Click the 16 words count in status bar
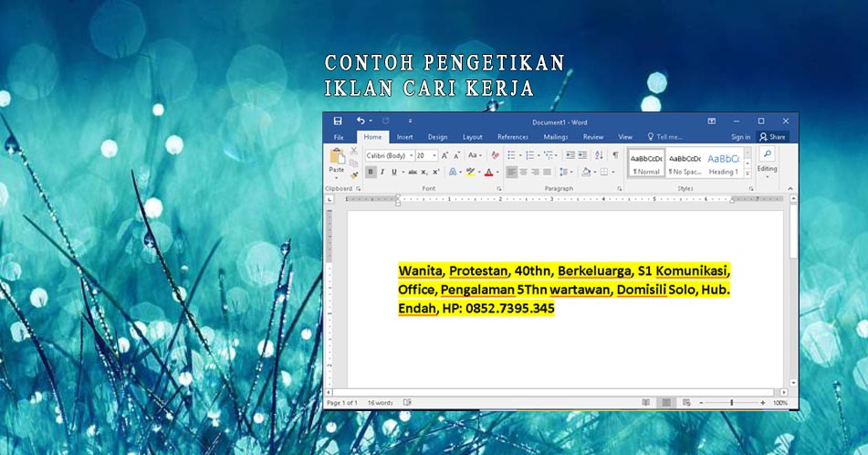868x455 pixels. coord(381,403)
